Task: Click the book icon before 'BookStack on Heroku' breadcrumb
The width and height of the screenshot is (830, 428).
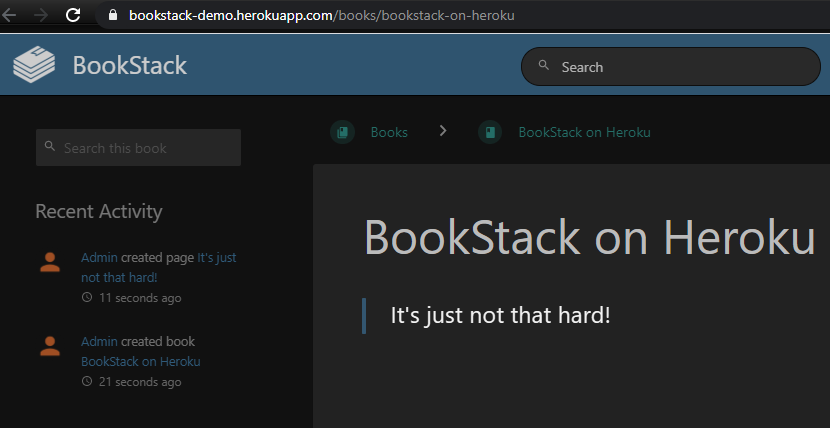Action: click(490, 132)
